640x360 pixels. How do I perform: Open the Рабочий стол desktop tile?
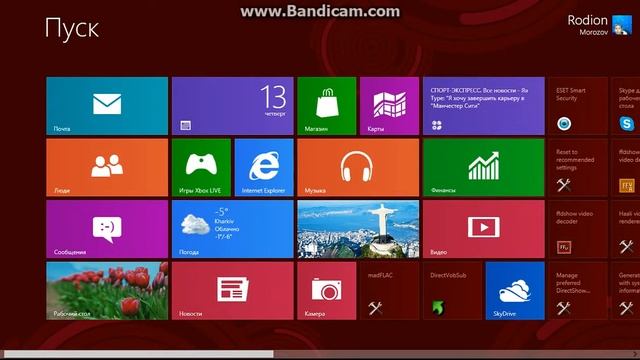107,291
